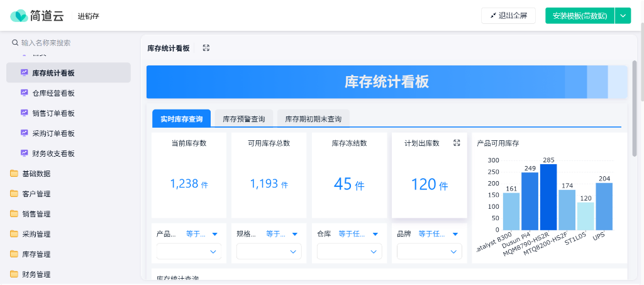Click the dashboard icon beside 销售订单看板
Image resolution: width=644 pixels, height=285 pixels.
point(25,113)
